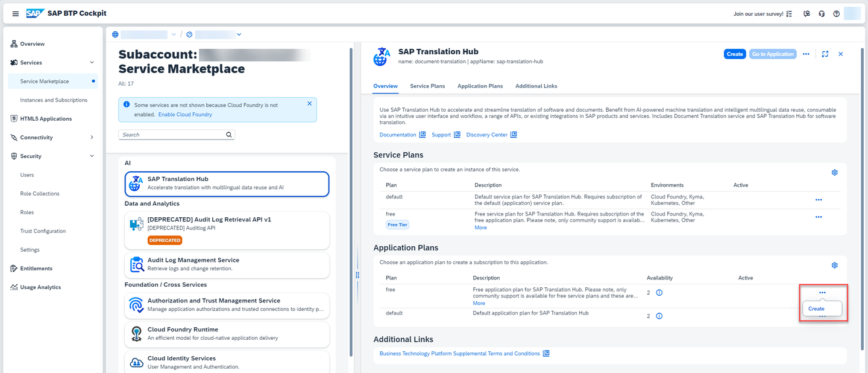
Task: Open the detail header three-dots menu
Action: coord(806,54)
